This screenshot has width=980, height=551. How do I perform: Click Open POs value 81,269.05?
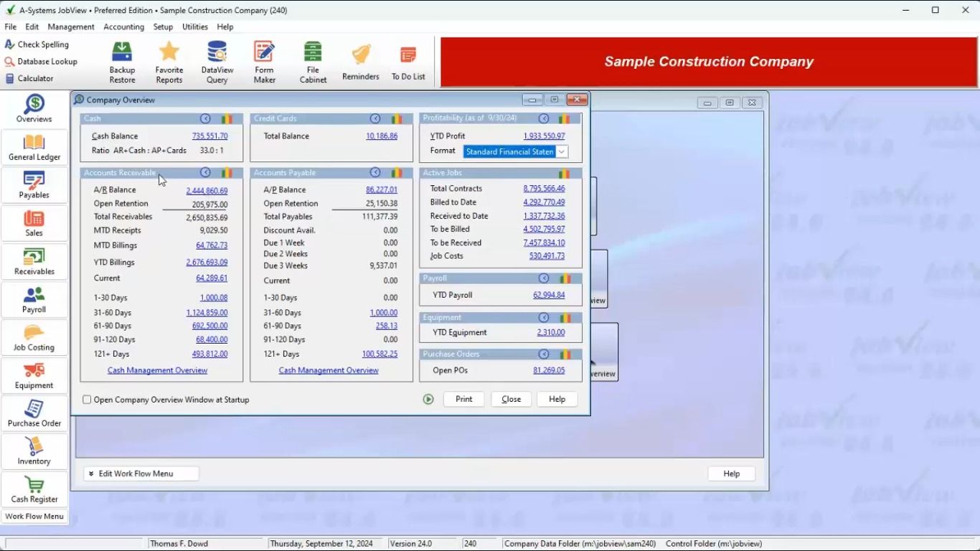(x=549, y=371)
